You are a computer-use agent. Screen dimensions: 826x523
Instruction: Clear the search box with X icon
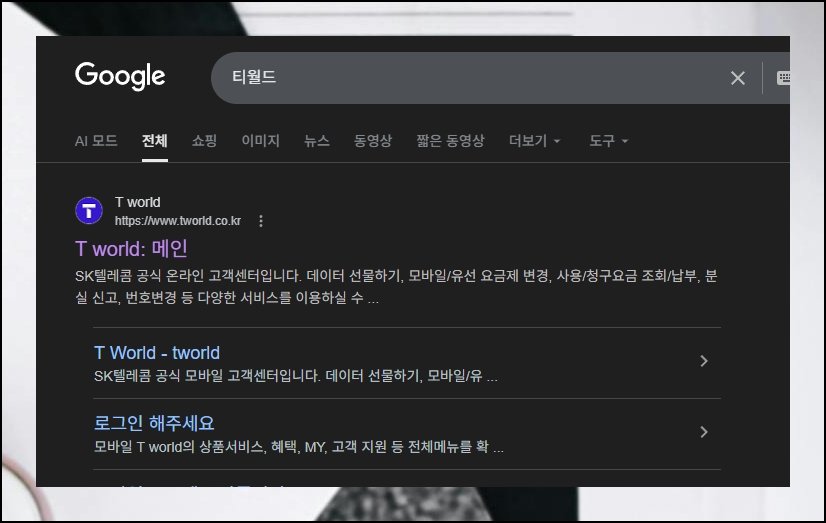[x=738, y=78]
